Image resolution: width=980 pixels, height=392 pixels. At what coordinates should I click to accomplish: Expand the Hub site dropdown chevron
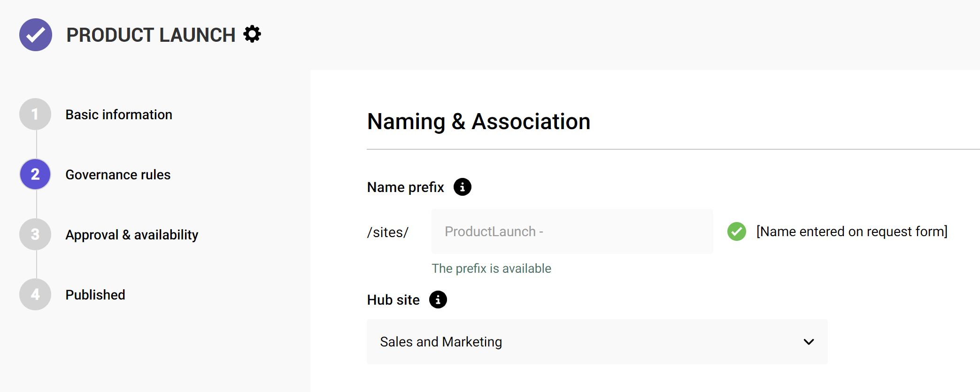coord(809,342)
